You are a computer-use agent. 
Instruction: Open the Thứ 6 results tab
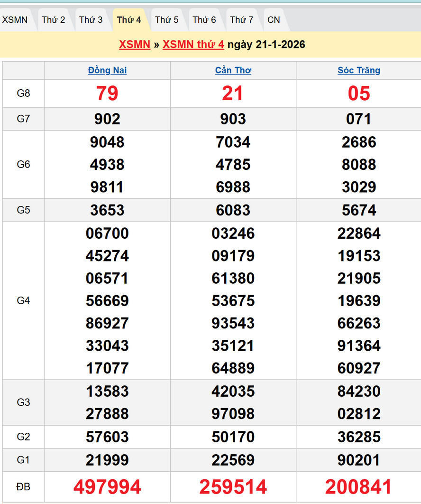[x=204, y=20]
